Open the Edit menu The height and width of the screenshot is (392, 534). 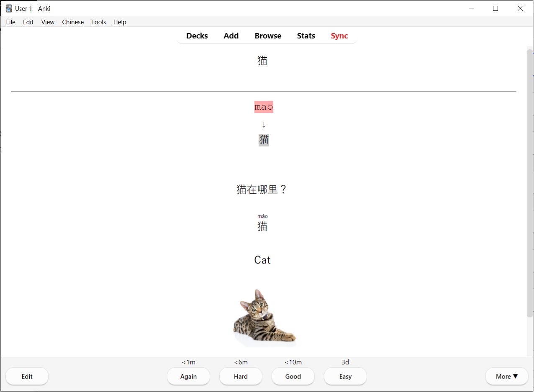pos(28,22)
